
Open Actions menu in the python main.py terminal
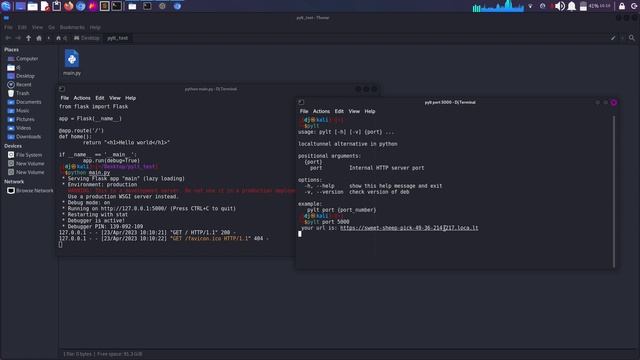tap(82, 98)
